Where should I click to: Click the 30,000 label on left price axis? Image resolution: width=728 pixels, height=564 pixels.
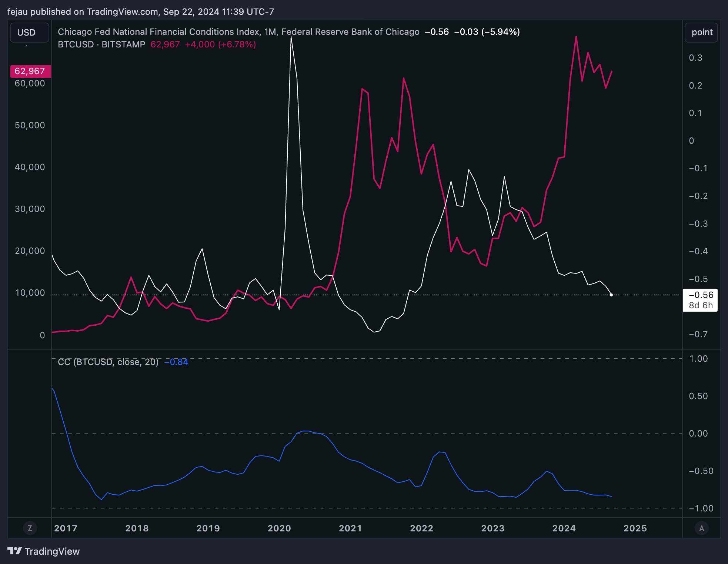tap(30, 209)
